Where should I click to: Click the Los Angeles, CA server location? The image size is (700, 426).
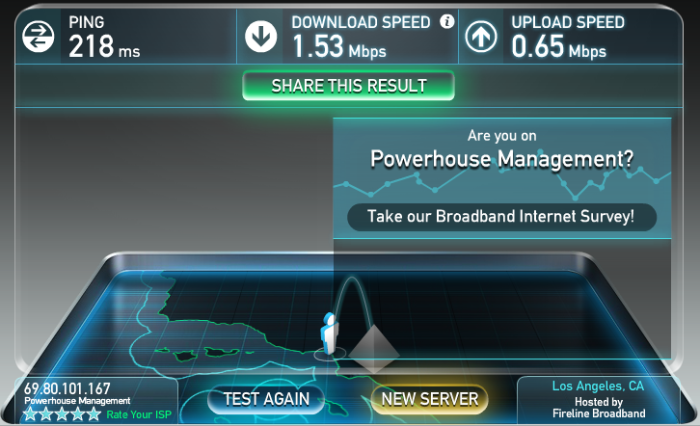tap(598, 386)
